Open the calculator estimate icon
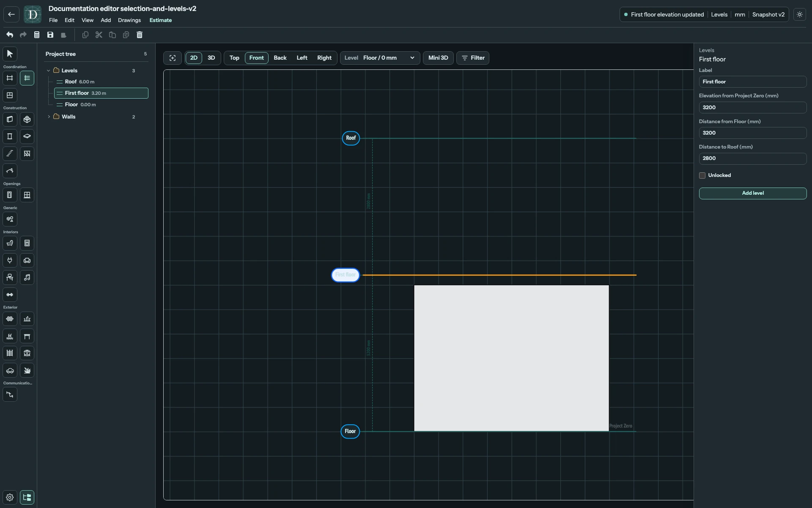 37,35
